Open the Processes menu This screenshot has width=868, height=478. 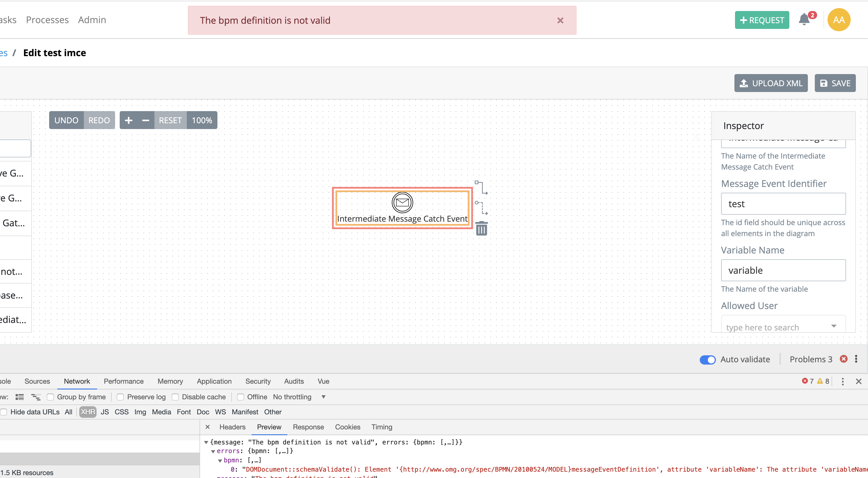[47, 20]
